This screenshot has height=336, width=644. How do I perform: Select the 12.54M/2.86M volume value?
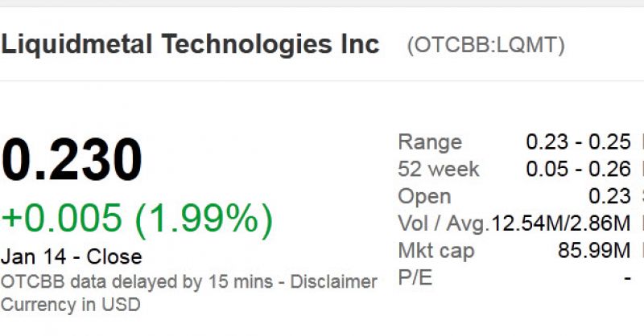(x=560, y=223)
